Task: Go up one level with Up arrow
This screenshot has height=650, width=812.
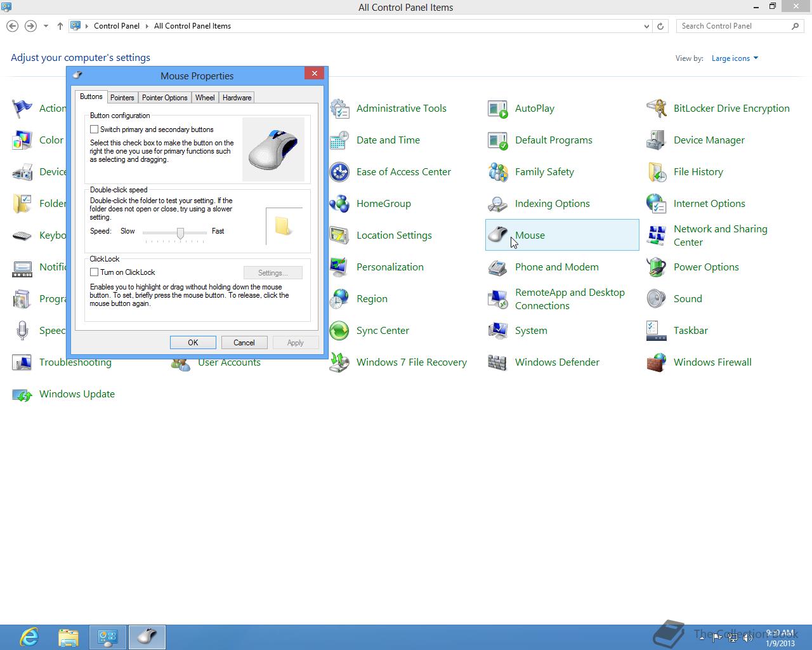Action: click(x=60, y=26)
